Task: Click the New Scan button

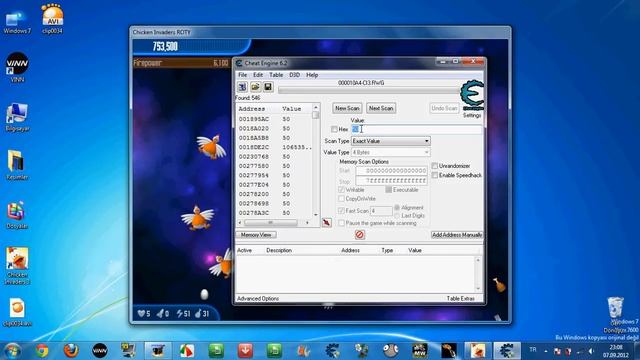Action: tap(347, 108)
